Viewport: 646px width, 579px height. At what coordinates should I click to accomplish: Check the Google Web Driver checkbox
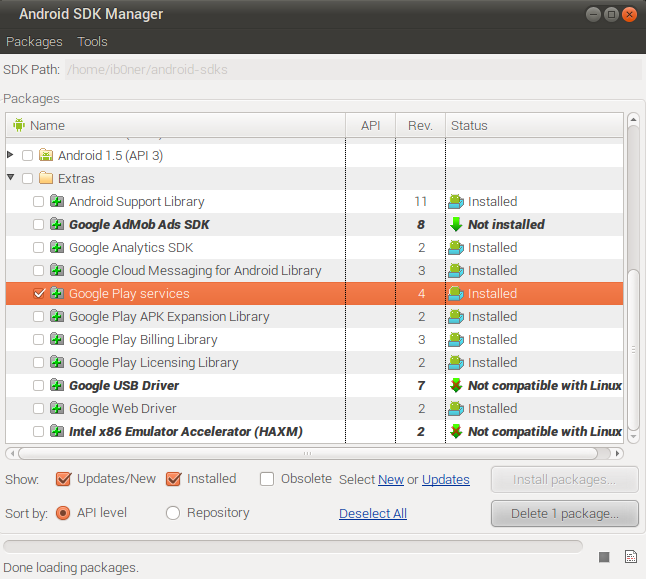[38, 408]
